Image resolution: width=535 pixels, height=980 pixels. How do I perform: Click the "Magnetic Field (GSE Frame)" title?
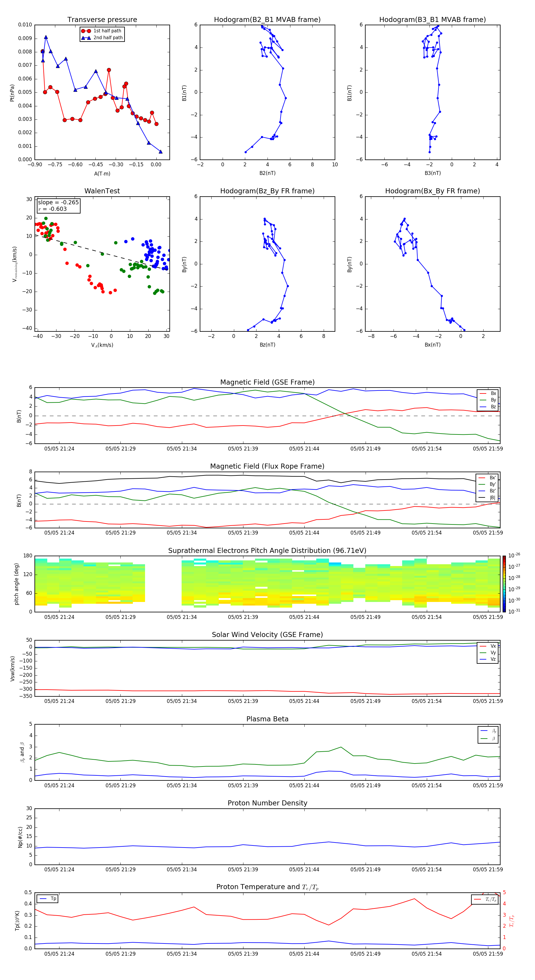[267, 382]
